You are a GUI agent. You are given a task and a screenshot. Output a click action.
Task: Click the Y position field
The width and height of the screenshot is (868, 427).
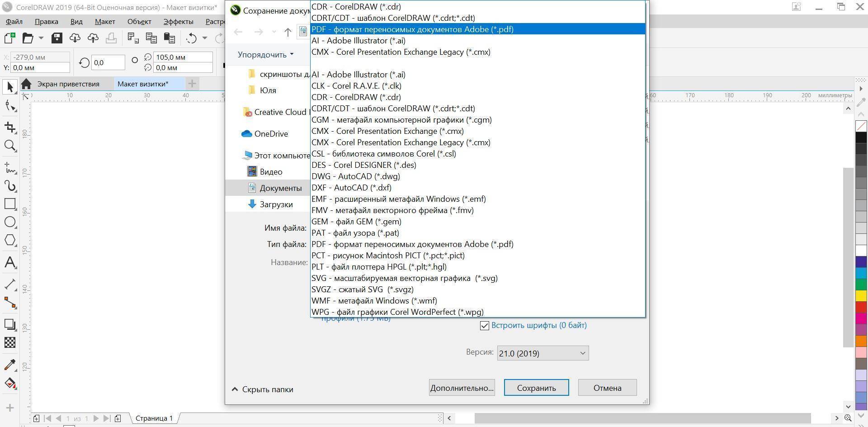(x=40, y=68)
